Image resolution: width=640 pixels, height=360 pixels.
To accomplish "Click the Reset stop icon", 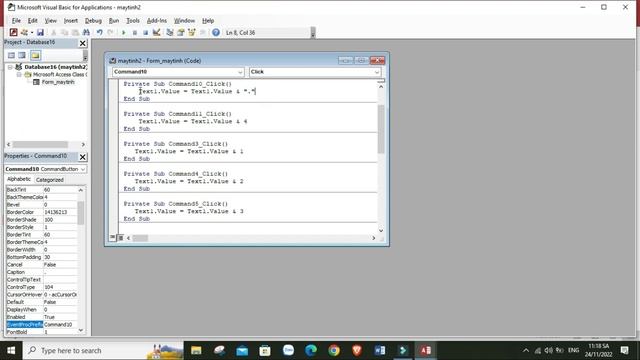I will click(x=145, y=32).
